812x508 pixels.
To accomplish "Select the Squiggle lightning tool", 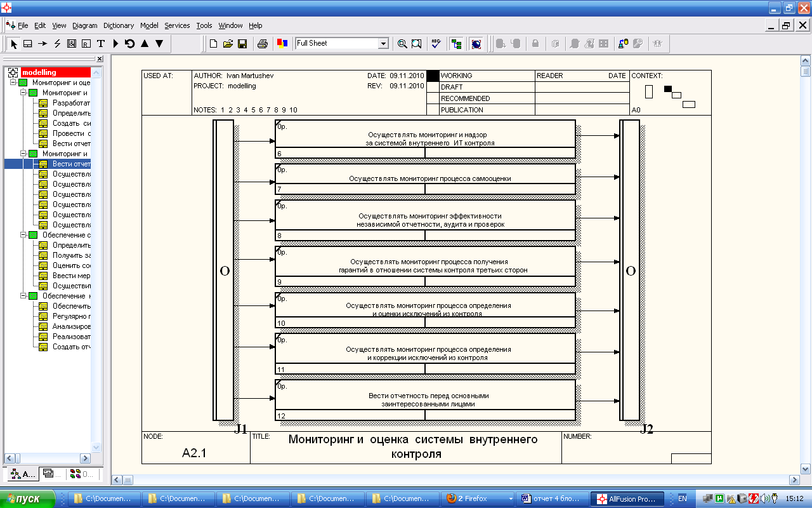I will tap(57, 44).
